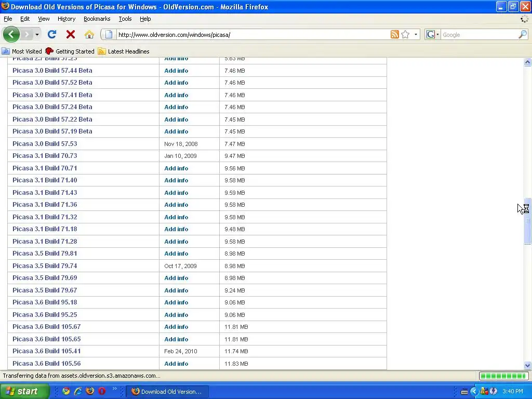Click Add info for Picasa 3.0 Build 57.52 Beta

pos(176,83)
